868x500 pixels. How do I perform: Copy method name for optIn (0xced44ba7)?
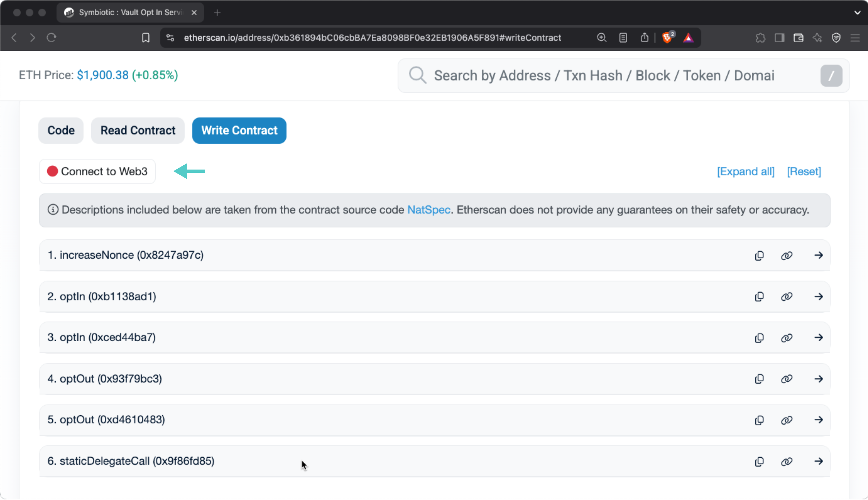click(759, 338)
